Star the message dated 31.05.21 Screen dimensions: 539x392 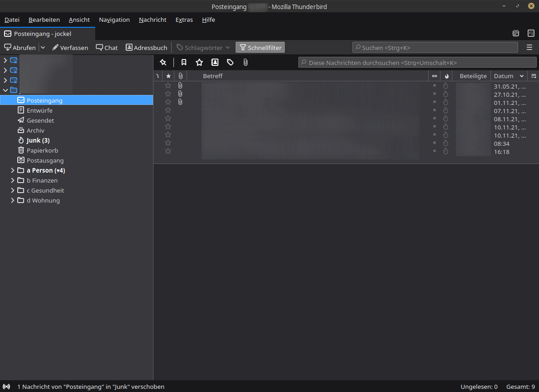click(x=168, y=85)
